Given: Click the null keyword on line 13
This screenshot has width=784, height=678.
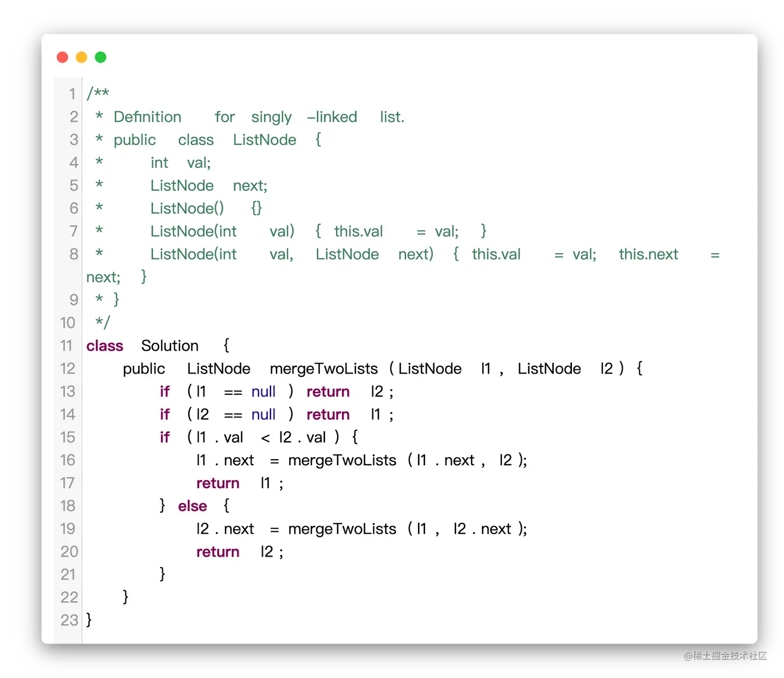Looking at the screenshot, I should 263,392.
